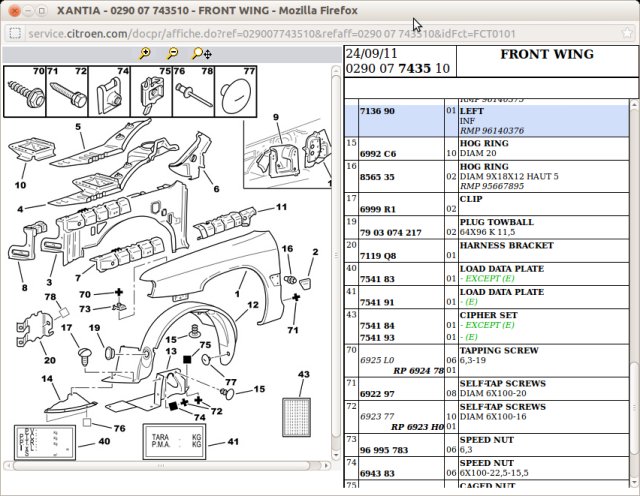Click the blind rivet 78 thumbnail
This screenshot has height=496, width=640.
click(x=193, y=92)
